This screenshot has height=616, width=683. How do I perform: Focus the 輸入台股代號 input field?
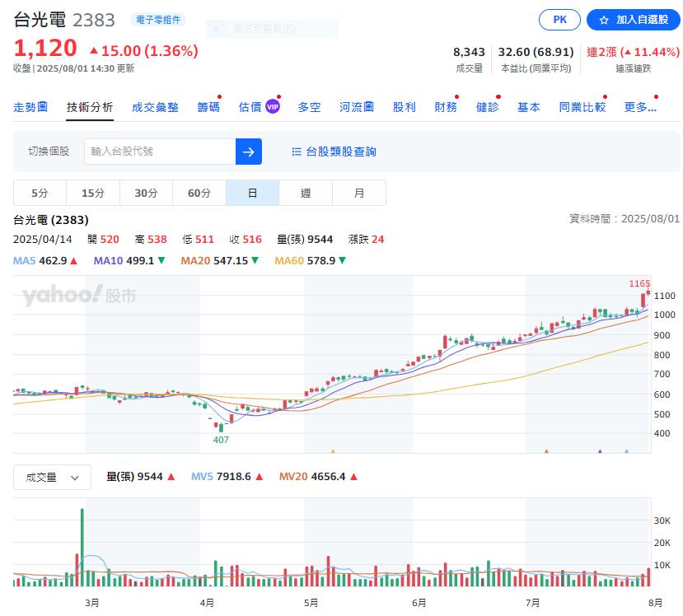tap(160, 152)
